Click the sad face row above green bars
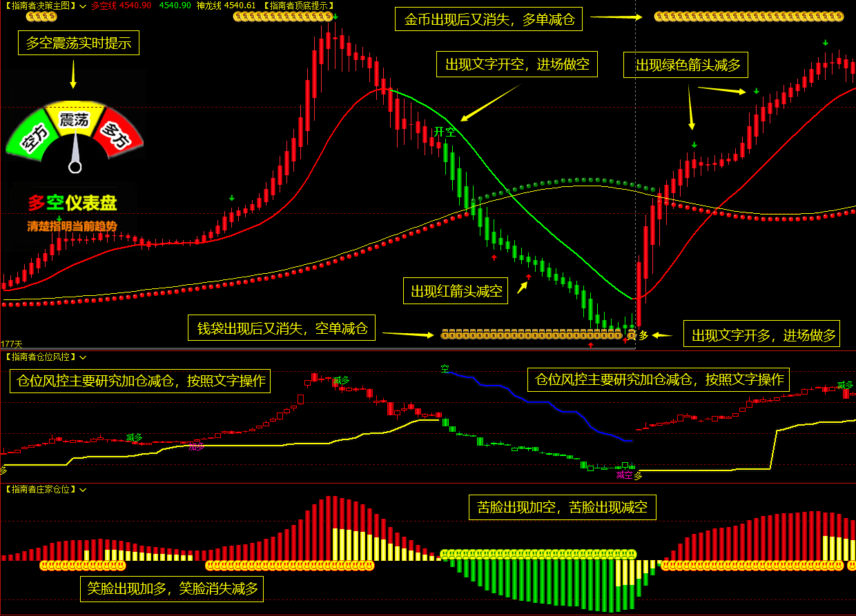Viewport: 856px width, 616px height. [x=538, y=554]
